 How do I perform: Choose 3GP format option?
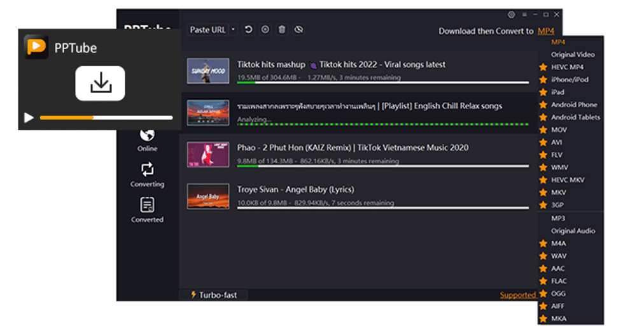point(557,205)
